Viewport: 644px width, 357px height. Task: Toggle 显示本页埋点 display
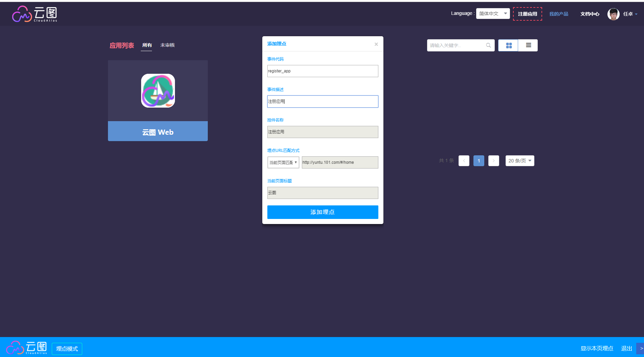pos(597,348)
